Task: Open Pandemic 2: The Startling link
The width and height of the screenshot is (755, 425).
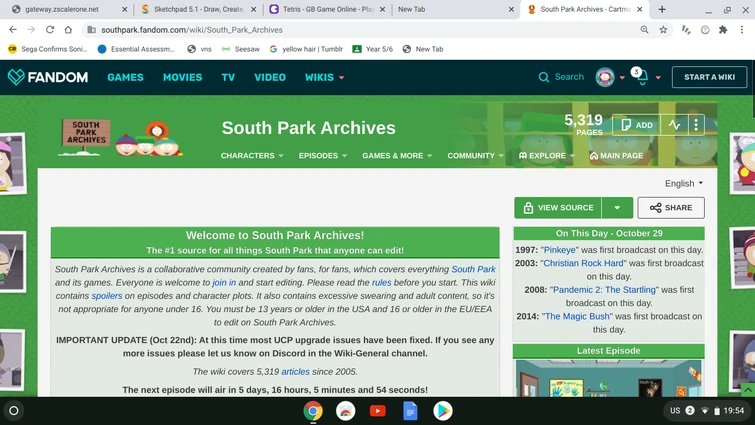Action: 604,290
